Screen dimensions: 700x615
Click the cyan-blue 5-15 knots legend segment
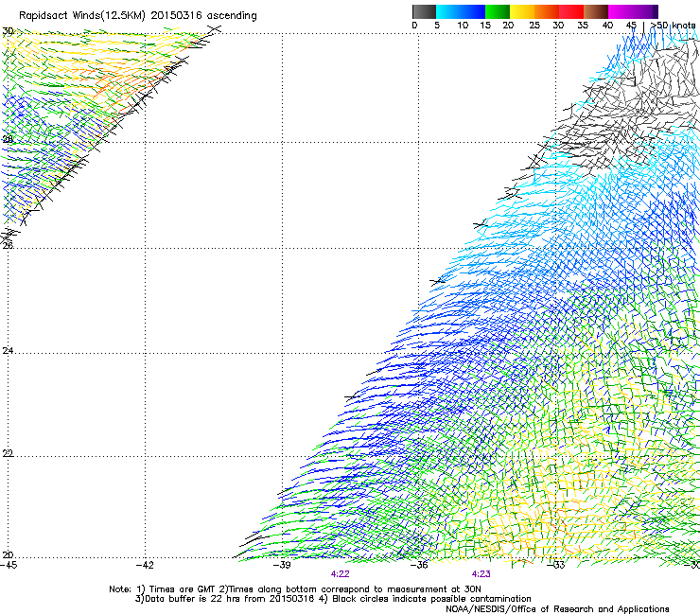pos(461,11)
